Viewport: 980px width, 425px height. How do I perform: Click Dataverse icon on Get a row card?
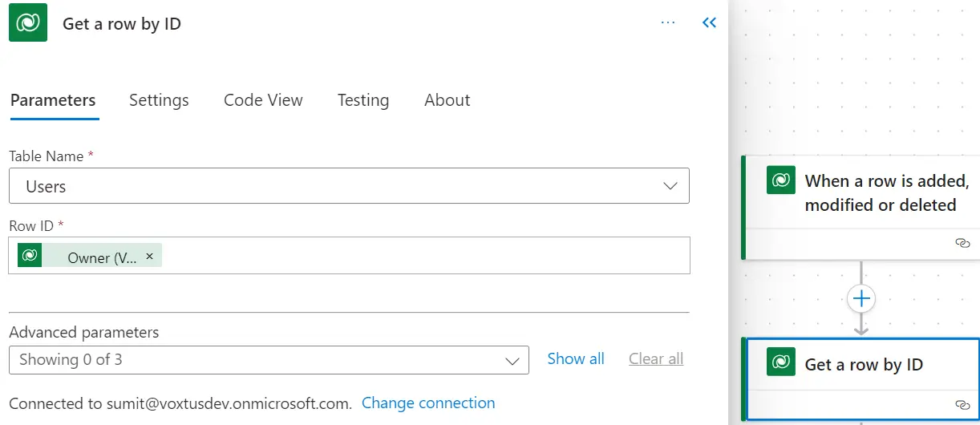tap(781, 362)
